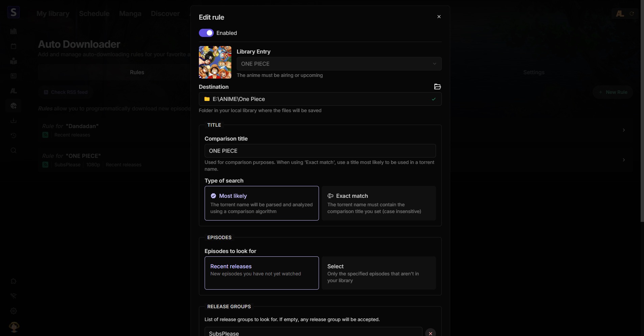Go to Manga in top nav
This screenshot has width=644, height=336.
[x=130, y=14]
